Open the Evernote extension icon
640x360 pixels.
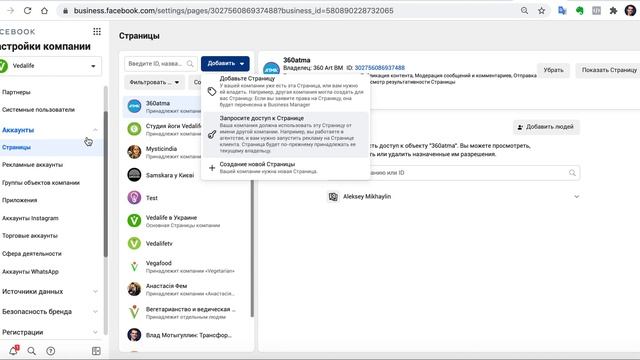(x=580, y=11)
